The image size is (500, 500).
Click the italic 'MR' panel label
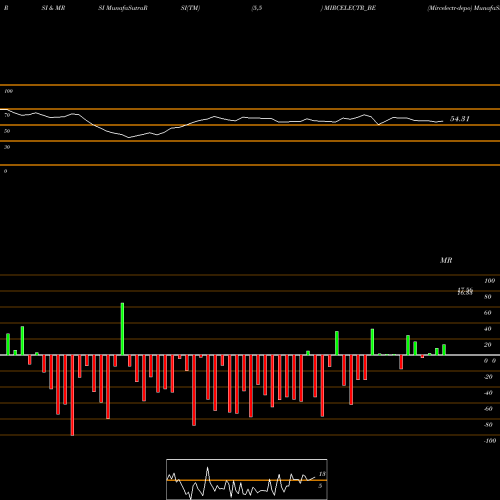click(446, 260)
